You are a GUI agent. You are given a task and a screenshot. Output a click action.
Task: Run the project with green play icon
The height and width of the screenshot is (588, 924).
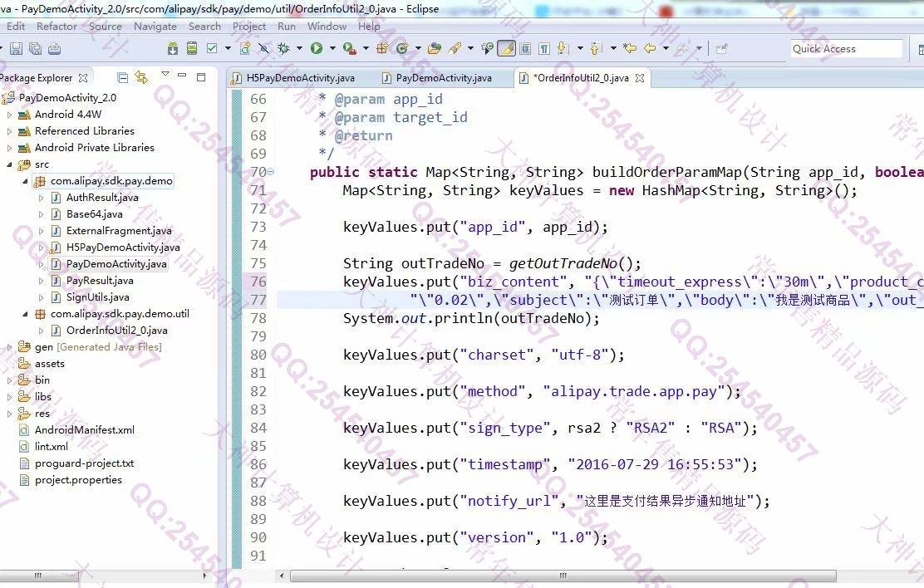317,49
